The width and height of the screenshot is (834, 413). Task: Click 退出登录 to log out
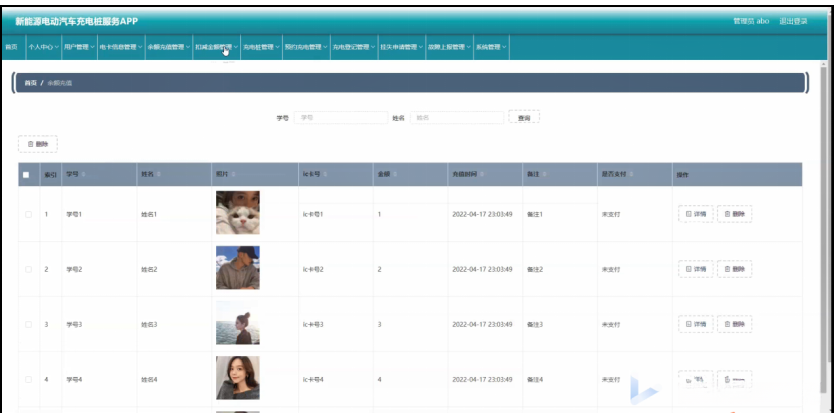793,21
